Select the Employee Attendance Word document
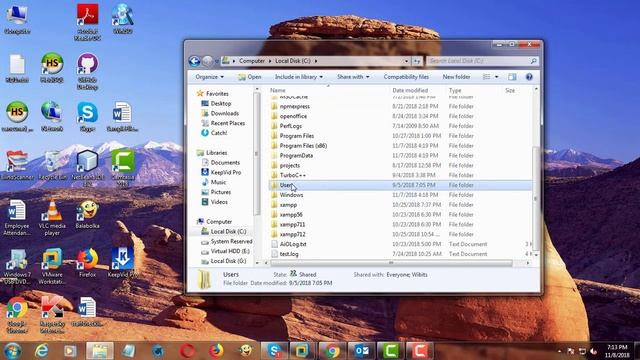Viewport: 640px width, 360px height. coord(17,217)
